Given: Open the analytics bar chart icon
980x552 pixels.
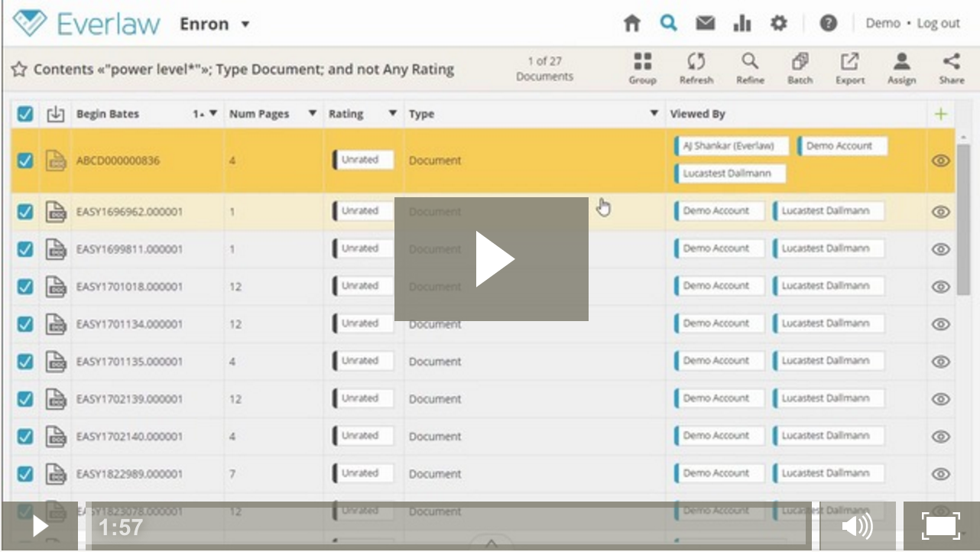Looking at the screenshot, I should 741,24.
